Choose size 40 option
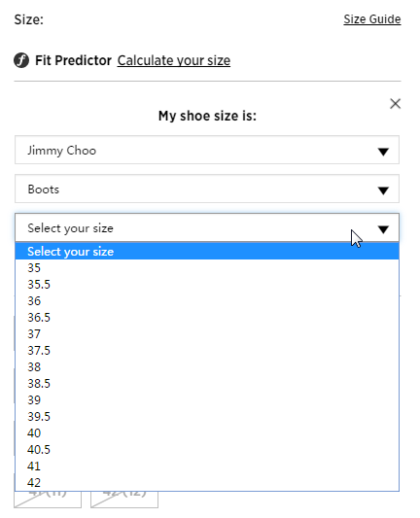The image size is (420, 518). (207, 433)
